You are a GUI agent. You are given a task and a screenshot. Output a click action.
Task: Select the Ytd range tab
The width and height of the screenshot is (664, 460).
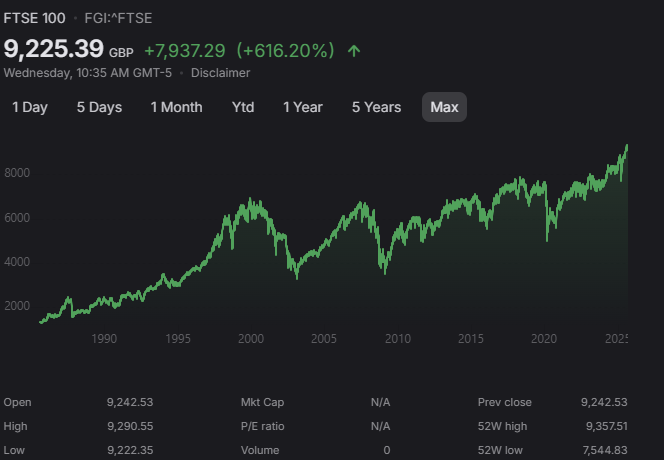(243, 107)
